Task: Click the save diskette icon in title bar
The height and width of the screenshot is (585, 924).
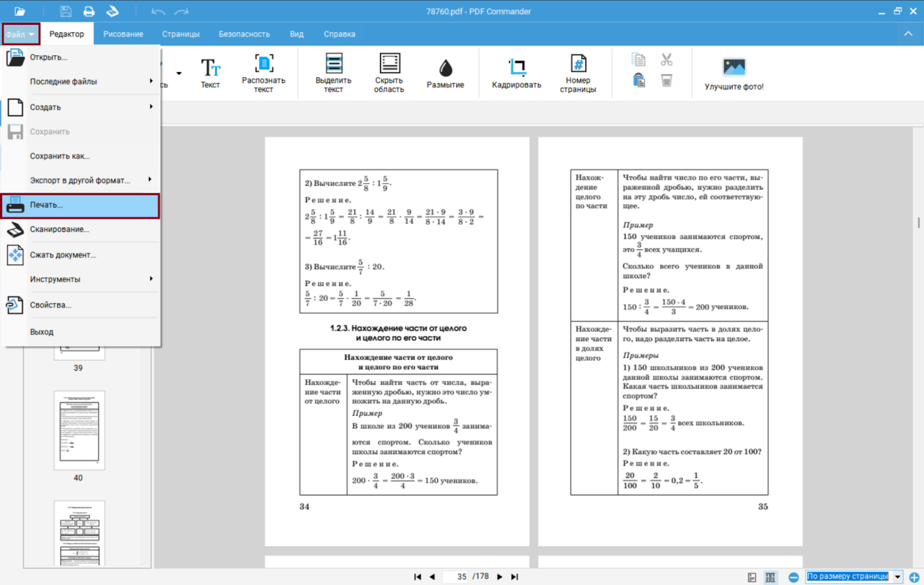Action: (65, 11)
